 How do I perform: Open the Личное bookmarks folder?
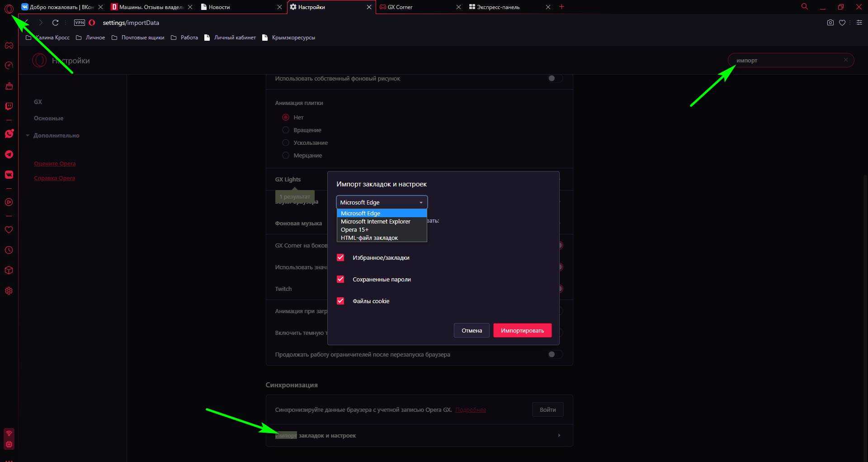[x=90, y=38]
